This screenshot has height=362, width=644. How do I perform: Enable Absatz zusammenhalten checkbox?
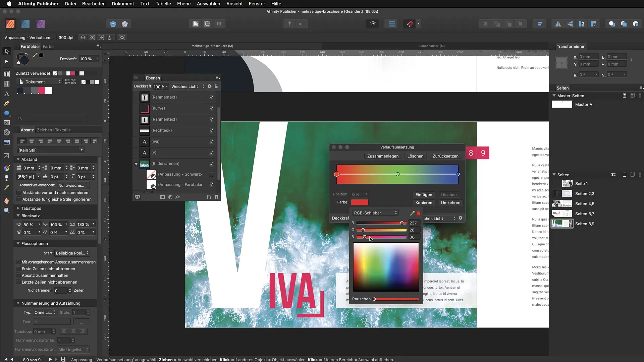click(x=18, y=276)
